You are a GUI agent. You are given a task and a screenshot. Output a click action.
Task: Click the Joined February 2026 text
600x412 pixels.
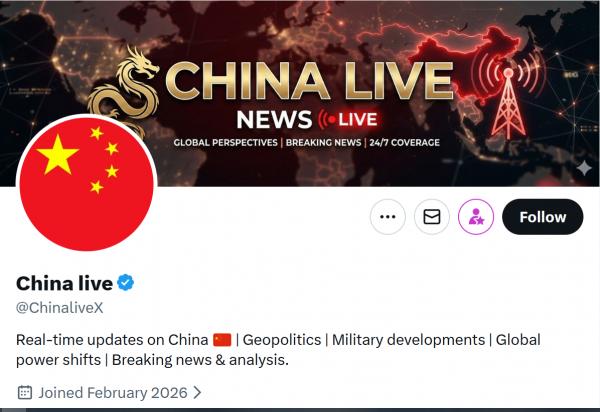pos(112,393)
